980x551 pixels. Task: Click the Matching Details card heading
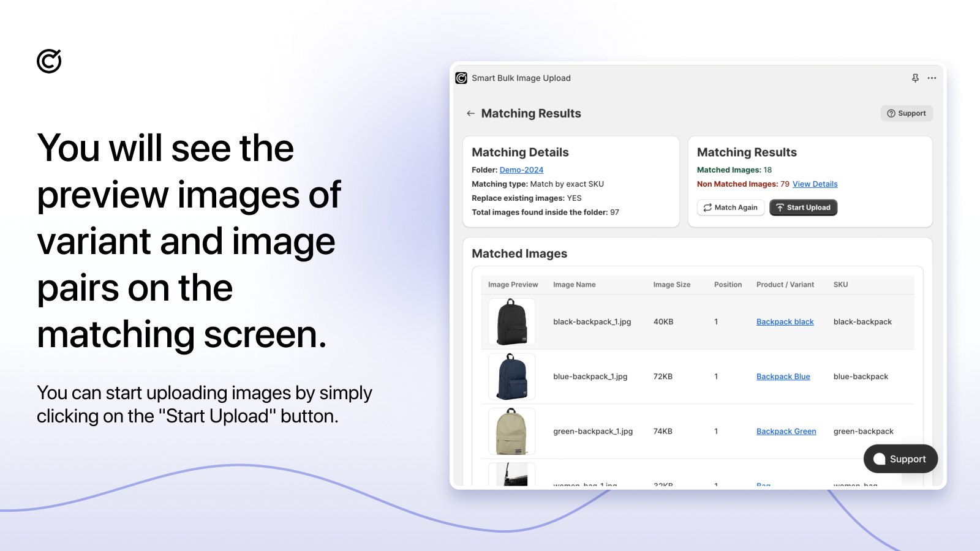tap(520, 152)
